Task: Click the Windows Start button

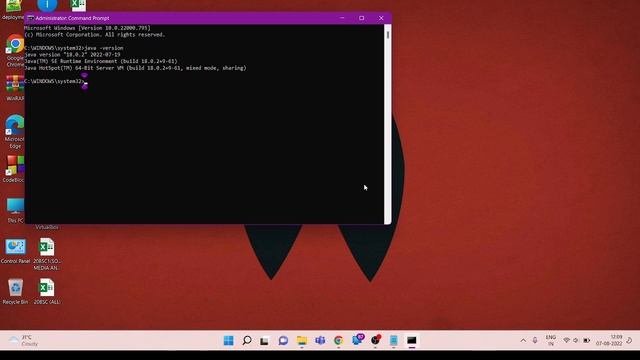Action: 229,340
